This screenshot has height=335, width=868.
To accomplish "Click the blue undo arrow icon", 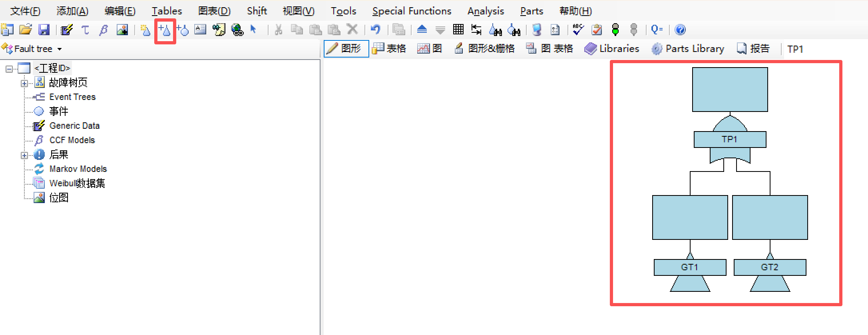I will click(x=375, y=30).
